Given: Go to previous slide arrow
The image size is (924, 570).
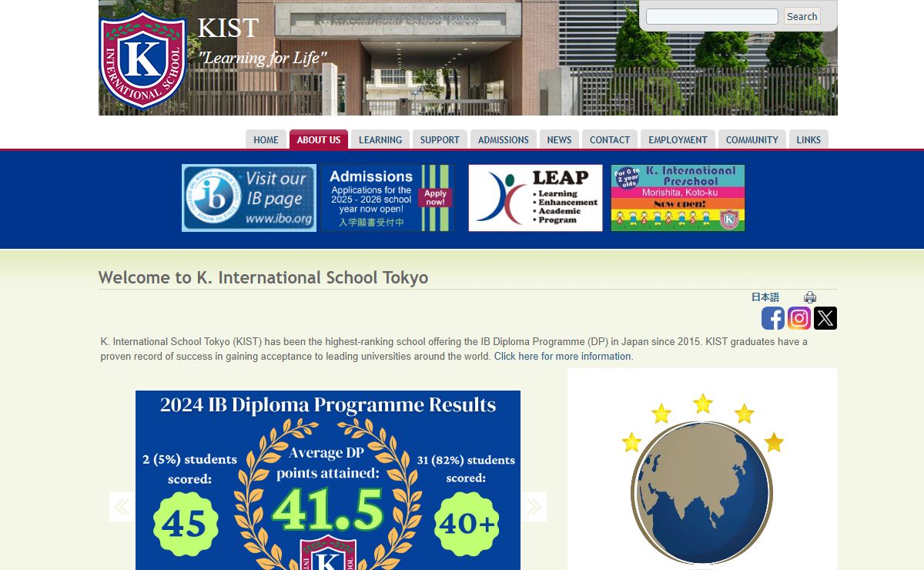Looking at the screenshot, I should tap(122, 507).
